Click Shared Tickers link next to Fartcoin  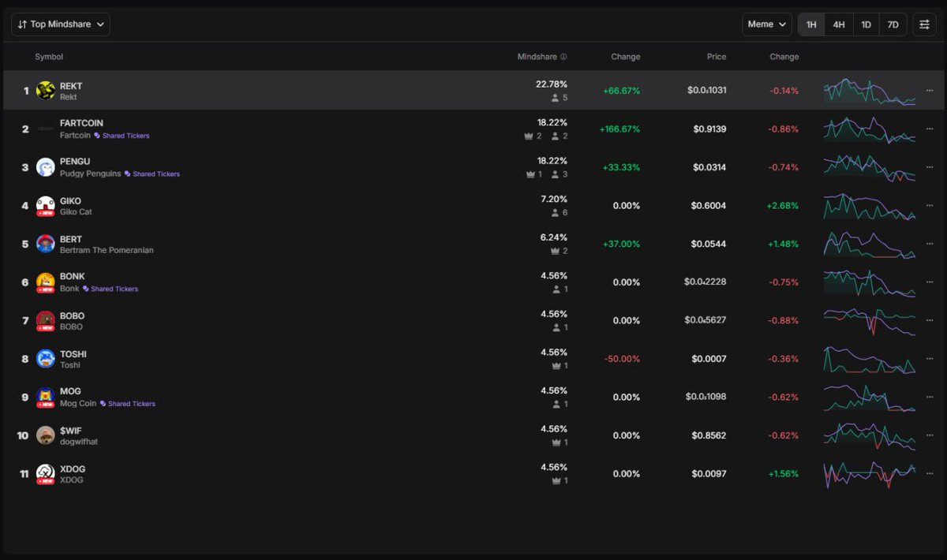coord(122,136)
